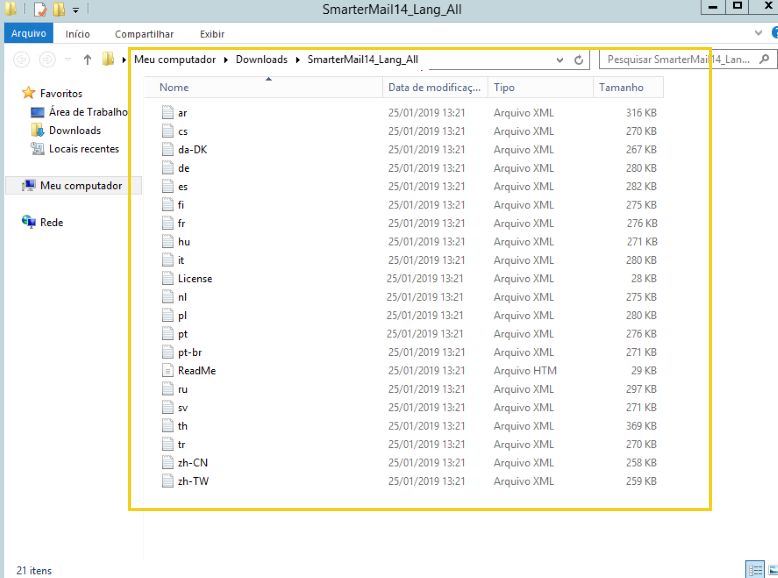Open Downloads in the sidebar
Screen dimensions: 778x578
click(75, 130)
